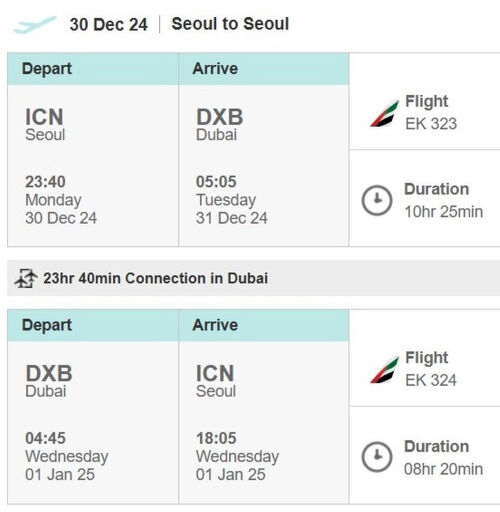Click the 18:05 Wednesday arrival time
Viewport: 500px width, 512px height.
(237, 456)
